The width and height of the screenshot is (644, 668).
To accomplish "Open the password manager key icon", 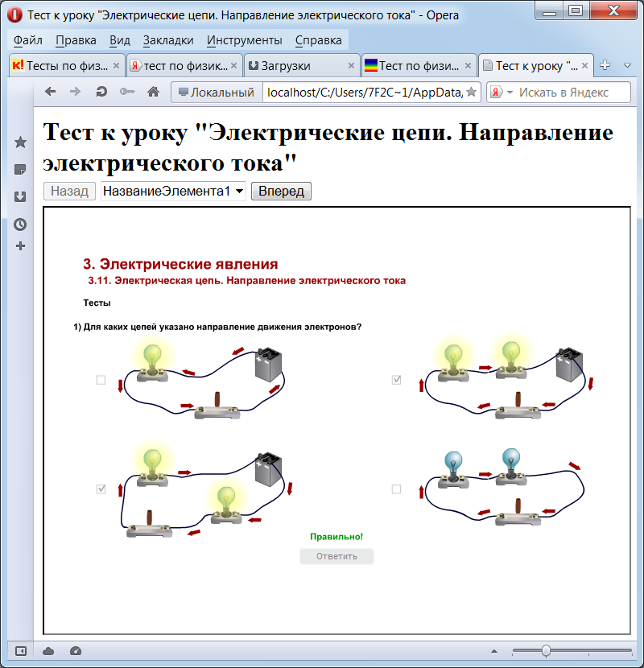I will coord(127,92).
